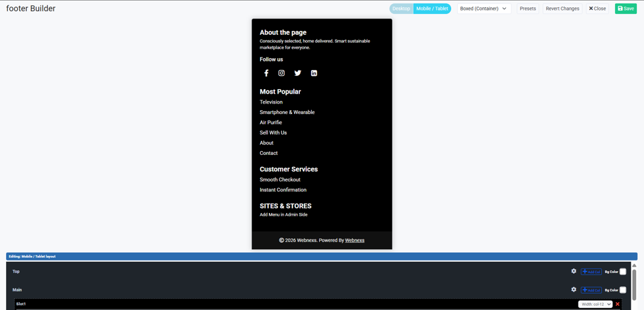The width and height of the screenshot is (644, 310).
Task: Open the Contact footer link
Action: point(269,153)
